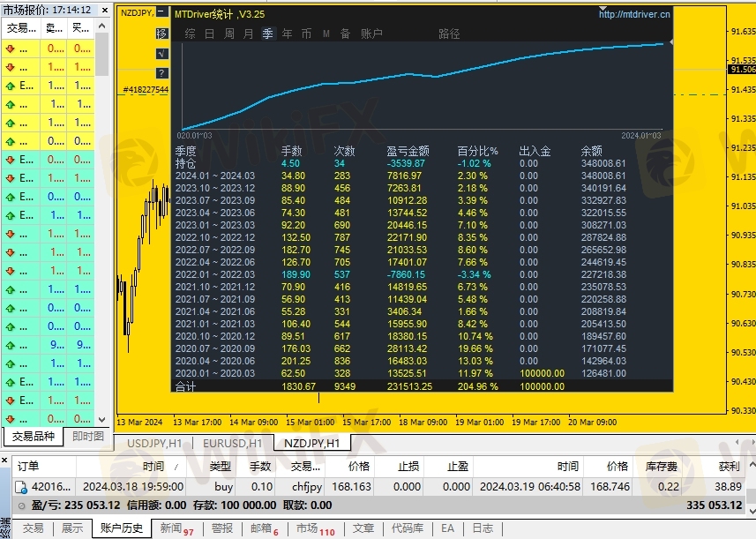Click the terminal history scroll-up arrow
Viewport: 756px width, 539px height.
tap(752, 465)
